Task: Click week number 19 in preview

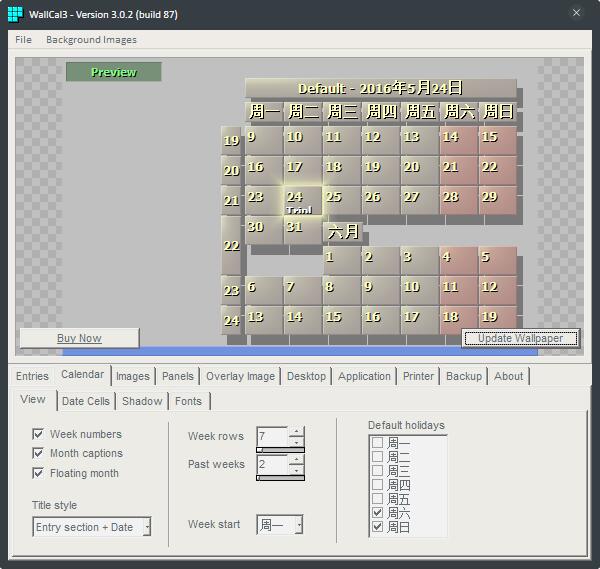Action: tap(231, 140)
